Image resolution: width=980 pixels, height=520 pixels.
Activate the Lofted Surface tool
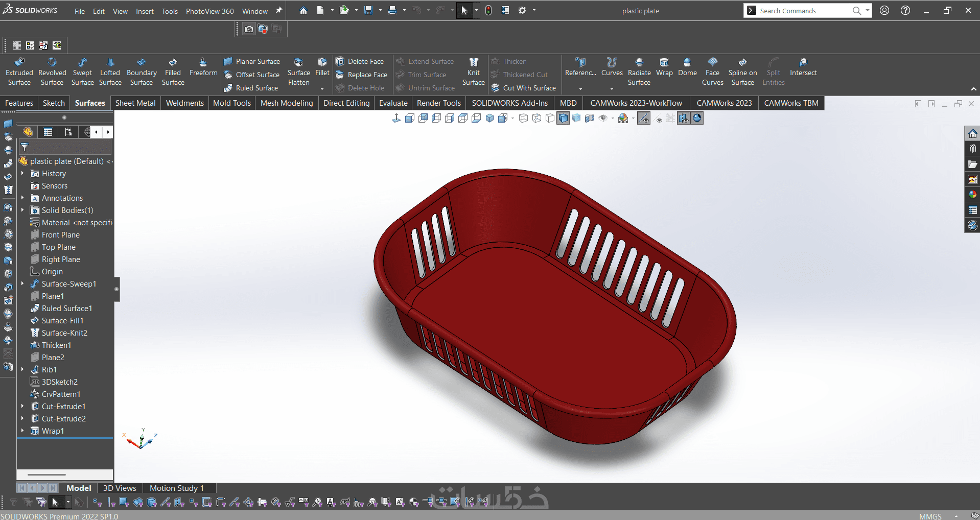110,72
